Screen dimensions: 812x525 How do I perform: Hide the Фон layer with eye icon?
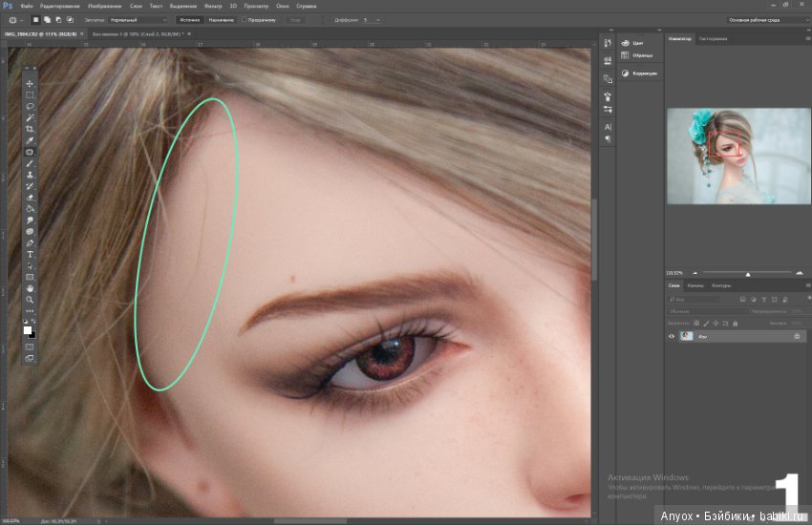[x=672, y=336]
